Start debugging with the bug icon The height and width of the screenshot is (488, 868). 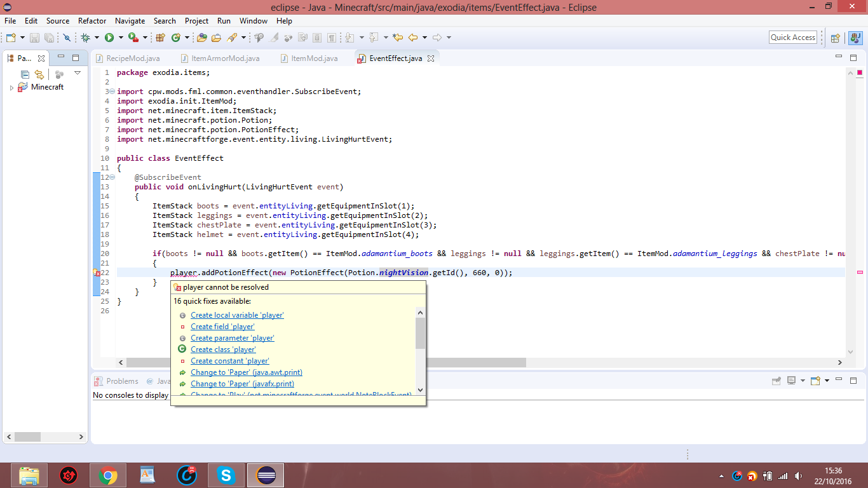[x=86, y=38]
